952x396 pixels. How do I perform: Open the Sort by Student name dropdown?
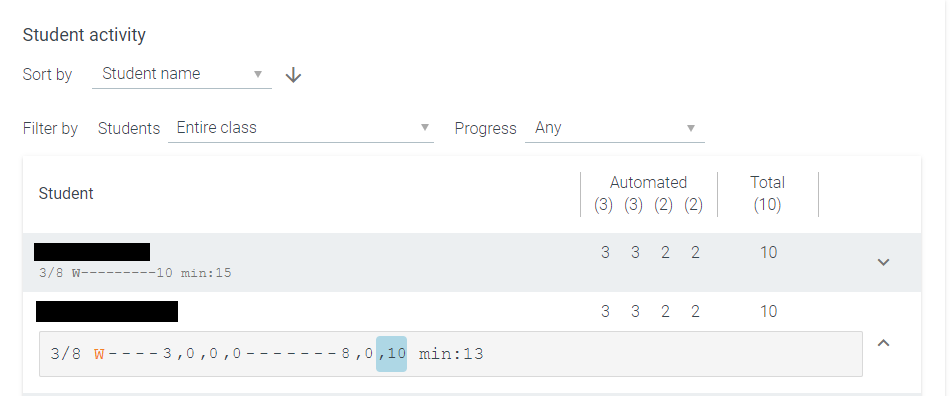(x=182, y=74)
